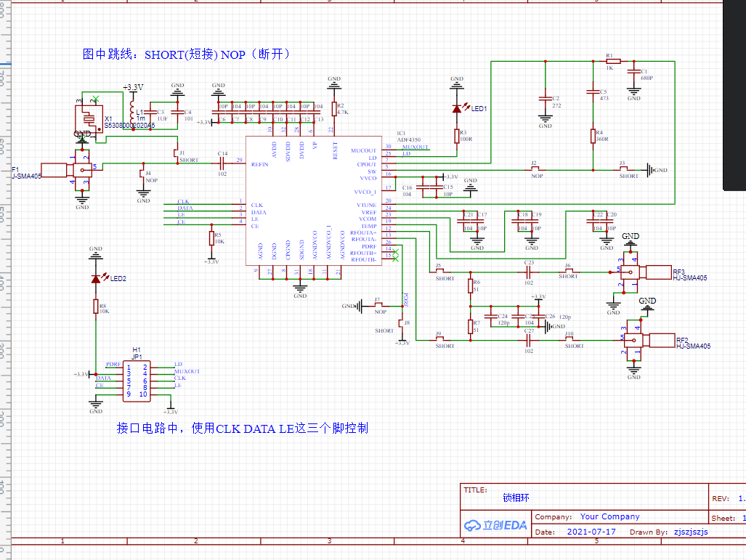
Task: Click the title field text 锁相环
Action: [516, 498]
